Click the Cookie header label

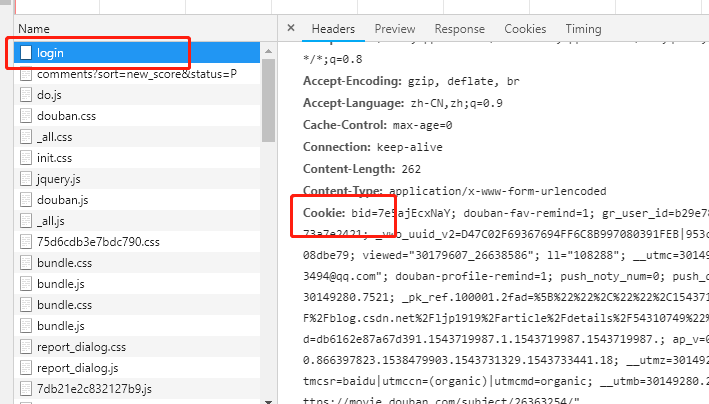324,213
